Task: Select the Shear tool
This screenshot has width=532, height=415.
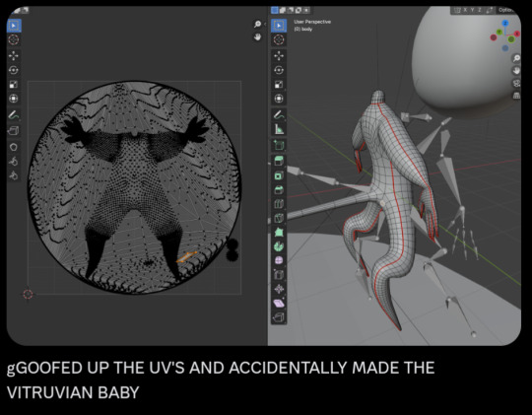Action: click(279, 304)
